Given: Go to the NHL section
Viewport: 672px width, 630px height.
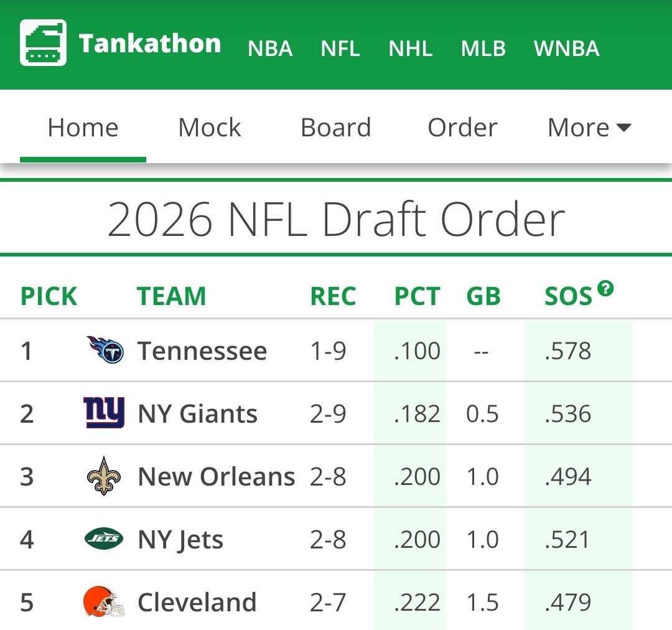Looking at the screenshot, I should point(410,49).
